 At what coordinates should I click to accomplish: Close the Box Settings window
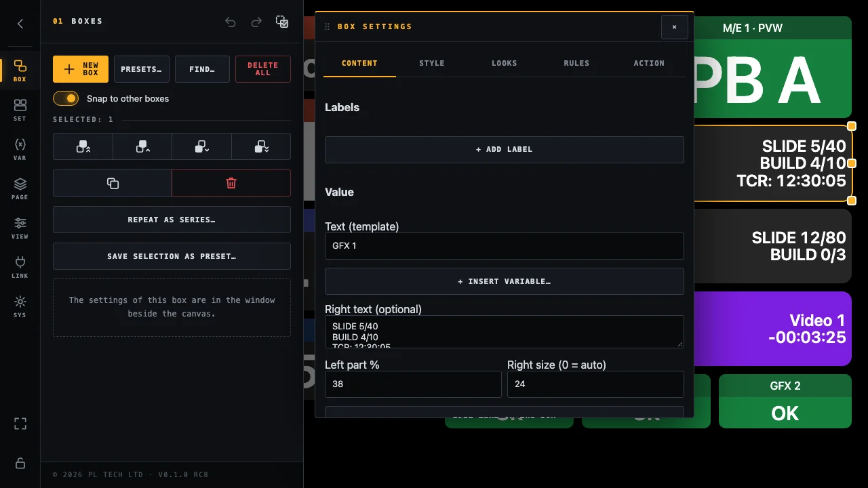click(675, 27)
